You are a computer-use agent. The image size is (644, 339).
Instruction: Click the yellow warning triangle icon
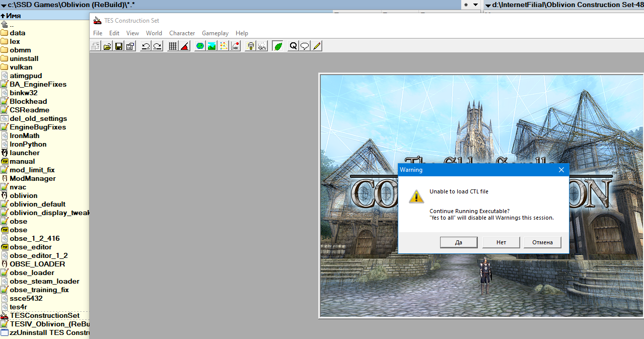416,196
